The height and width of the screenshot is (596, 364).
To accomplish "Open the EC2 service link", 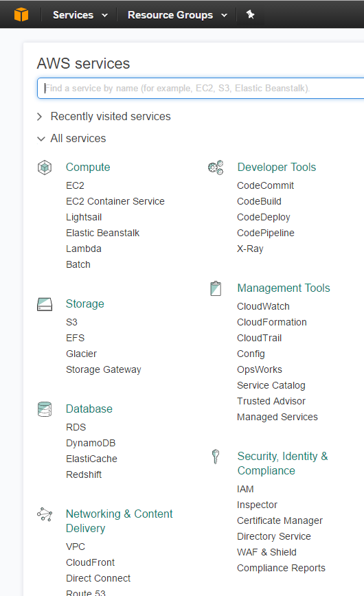I will coord(75,185).
